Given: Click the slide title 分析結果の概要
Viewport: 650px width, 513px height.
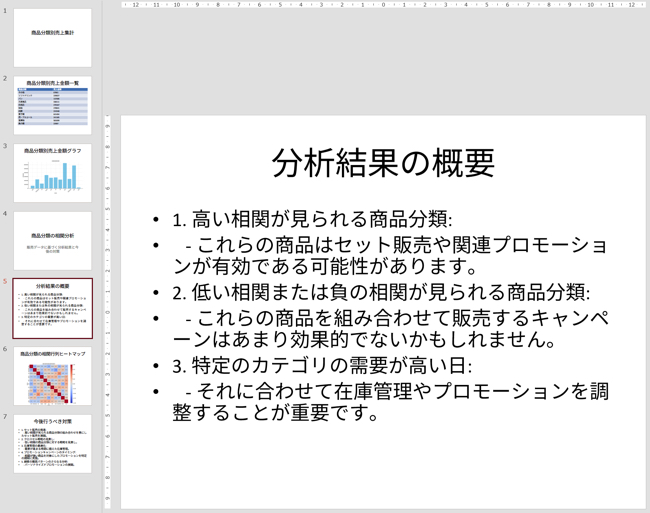Looking at the screenshot, I should click(x=383, y=163).
